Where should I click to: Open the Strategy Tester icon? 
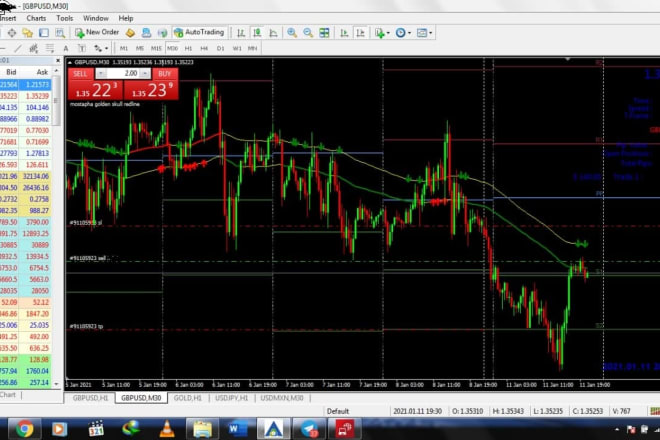click(x=60, y=32)
